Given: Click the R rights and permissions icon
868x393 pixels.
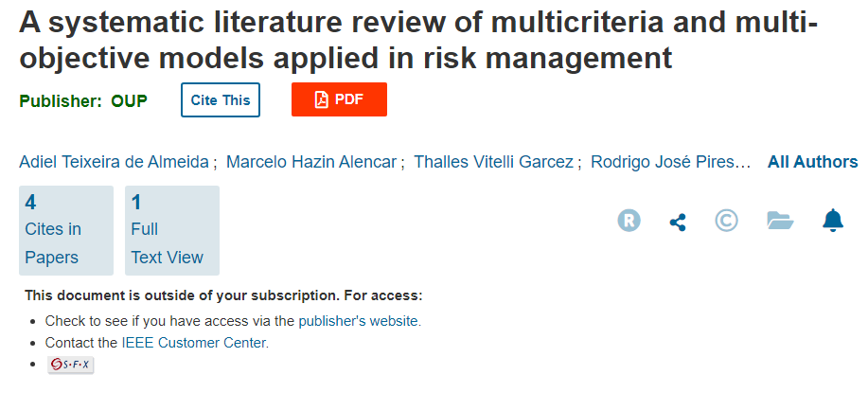Looking at the screenshot, I should tap(629, 221).
